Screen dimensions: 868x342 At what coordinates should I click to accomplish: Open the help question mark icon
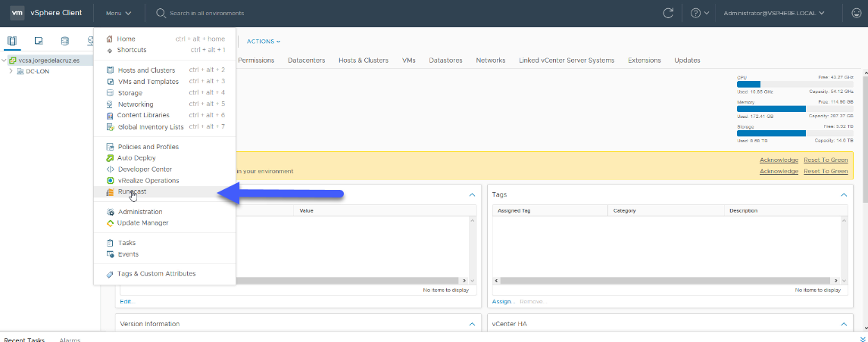(696, 13)
